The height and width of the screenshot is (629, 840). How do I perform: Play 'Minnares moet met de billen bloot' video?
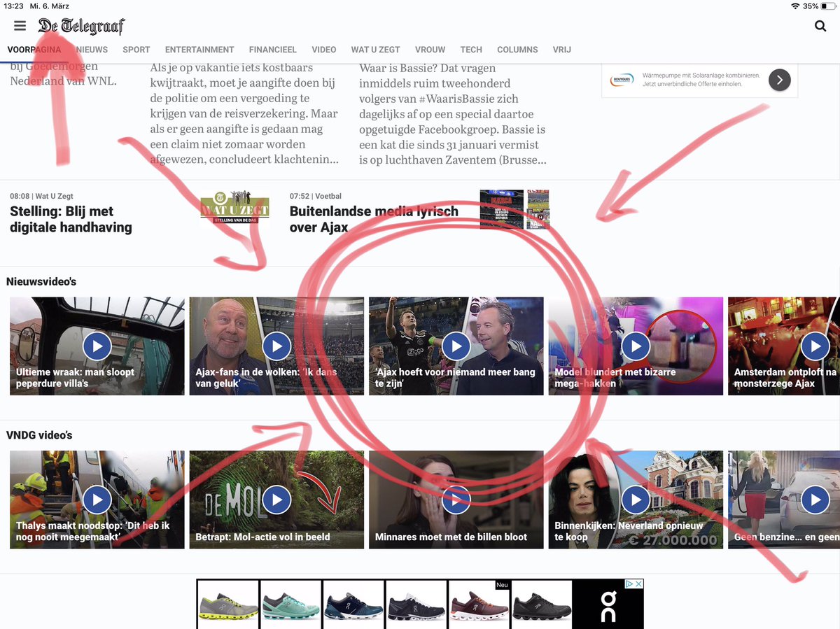(x=456, y=500)
